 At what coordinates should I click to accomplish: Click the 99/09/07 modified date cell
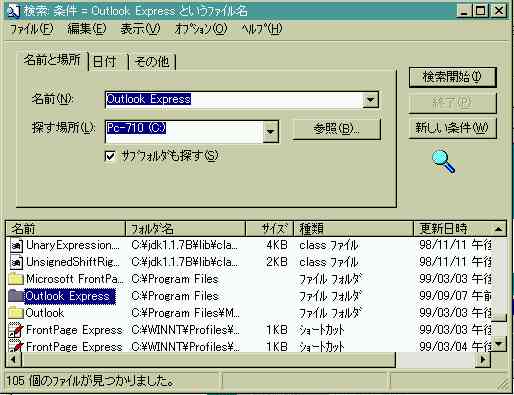455,296
